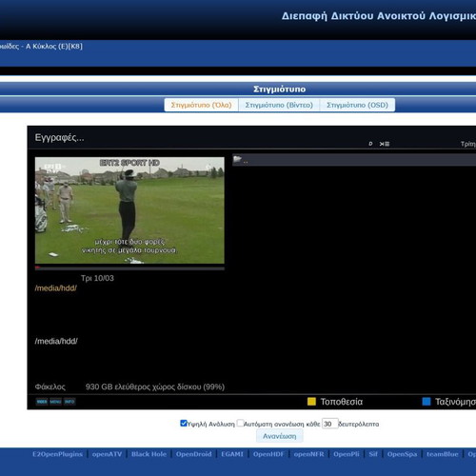476x476 pixels.
Task: Click the small D indicator icon
Action: (x=370, y=144)
